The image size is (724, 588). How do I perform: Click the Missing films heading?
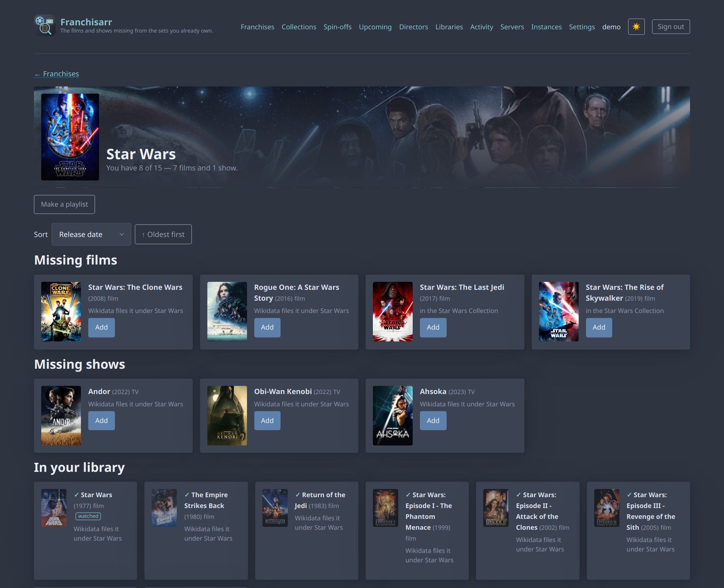pos(76,260)
